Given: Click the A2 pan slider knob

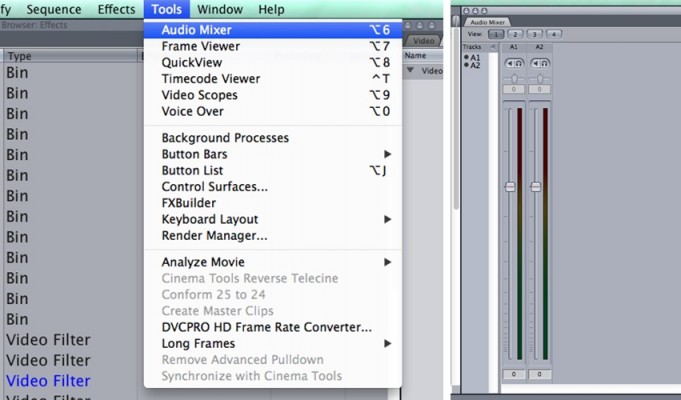Looking at the screenshot, I should coord(540,79).
